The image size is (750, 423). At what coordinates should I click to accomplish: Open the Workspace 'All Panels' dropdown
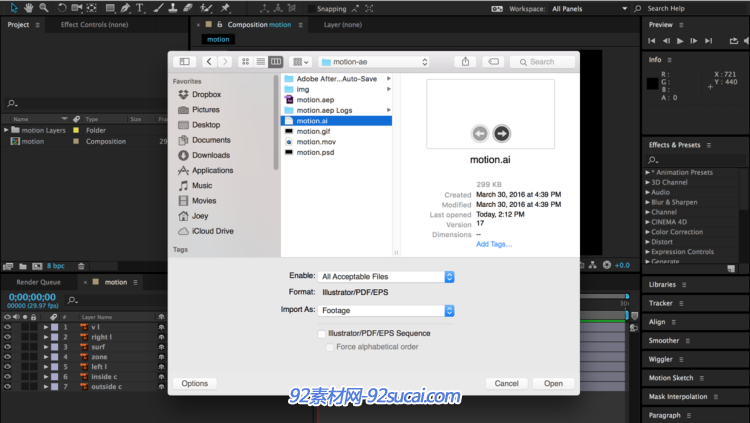[x=589, y=9]
